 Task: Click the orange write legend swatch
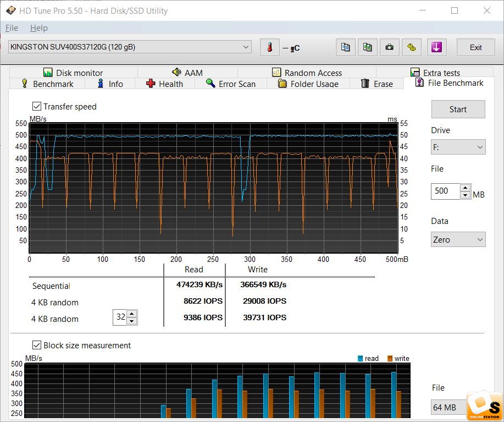[390, 358]
